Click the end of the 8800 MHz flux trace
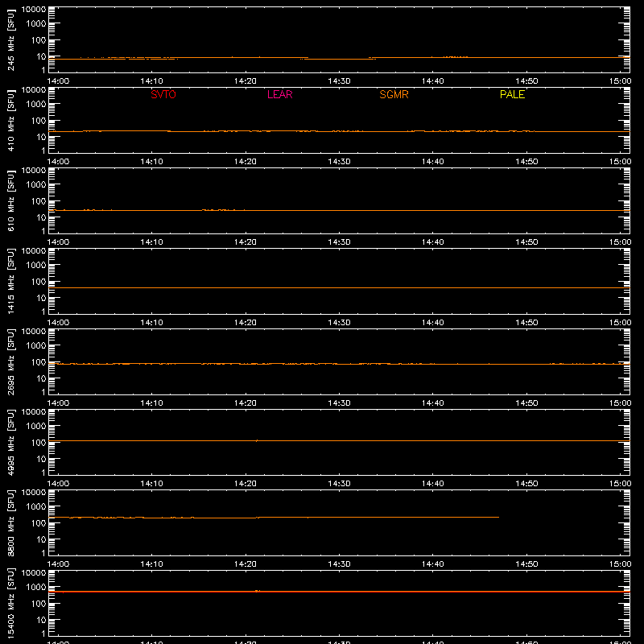Screen dimensions: 644x644 [498, 517]
